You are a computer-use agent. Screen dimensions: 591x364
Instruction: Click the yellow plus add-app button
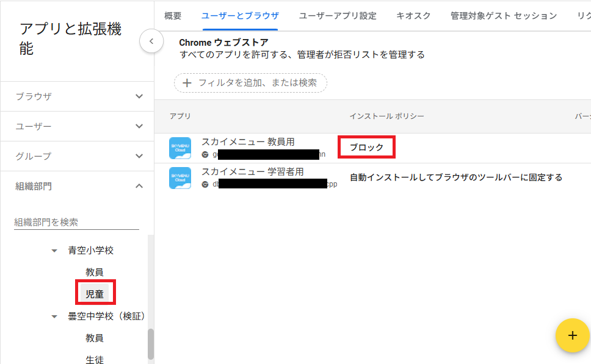click(572, 335)
